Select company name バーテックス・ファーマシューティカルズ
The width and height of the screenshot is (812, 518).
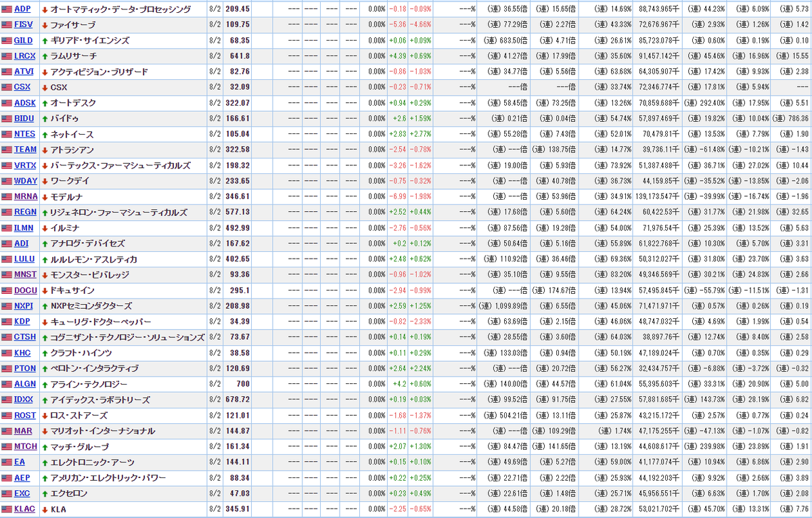click(x=120, y=165)
